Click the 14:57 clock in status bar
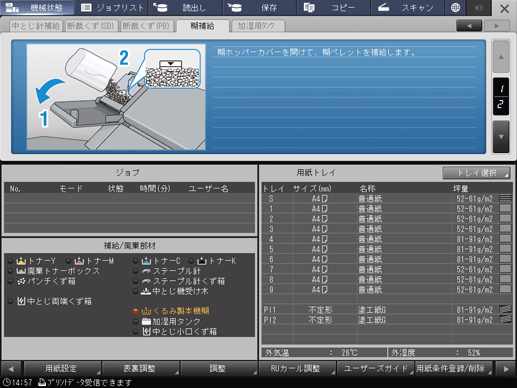The image size is (517, 388). [x=17, y=382]
